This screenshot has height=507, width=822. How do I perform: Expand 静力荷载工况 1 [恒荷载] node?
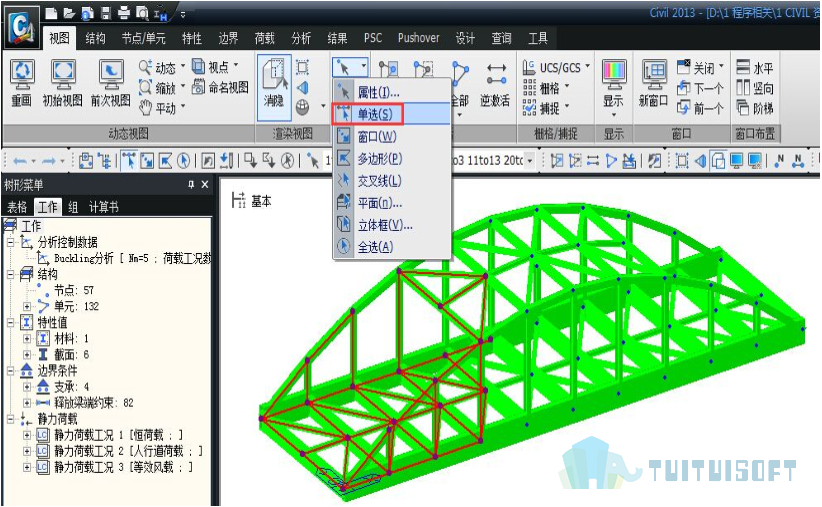(x=27, y=435)
